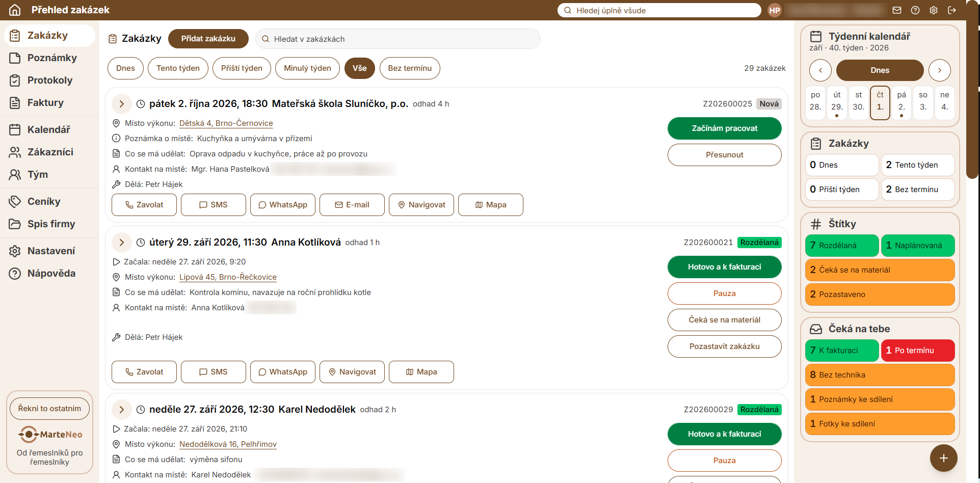
Task: Click the green K fakturaci tile
Action: (x=842, y=351)
